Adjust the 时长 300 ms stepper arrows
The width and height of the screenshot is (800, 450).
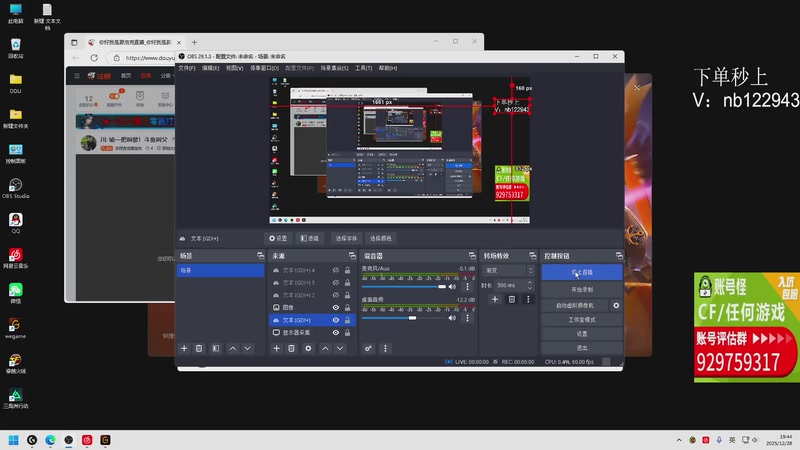(530, 285)
